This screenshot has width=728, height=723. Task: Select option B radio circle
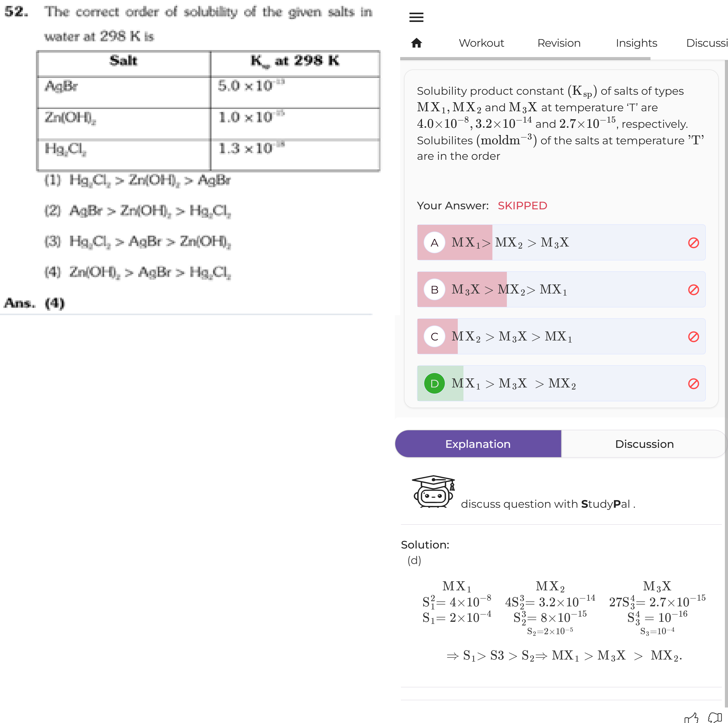[435, 290]
